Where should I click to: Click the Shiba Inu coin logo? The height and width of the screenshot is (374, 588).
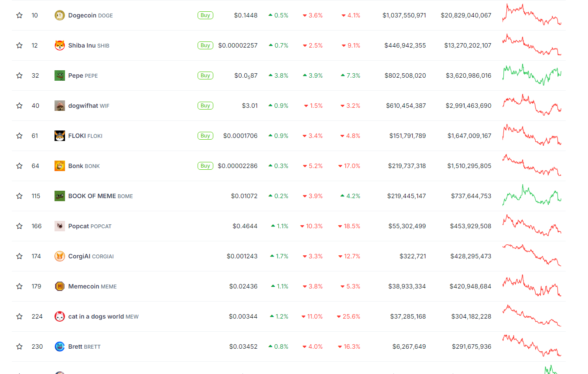59,45
